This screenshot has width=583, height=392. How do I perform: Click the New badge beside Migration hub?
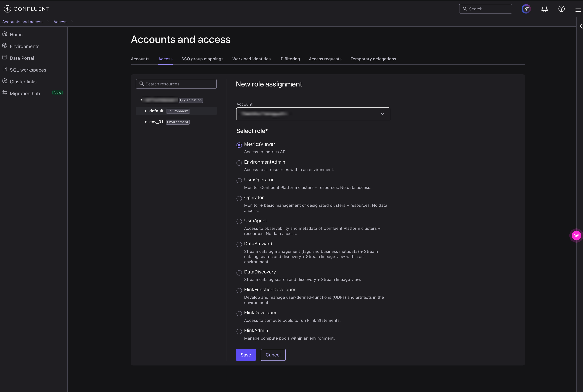[x=57, y=93]
